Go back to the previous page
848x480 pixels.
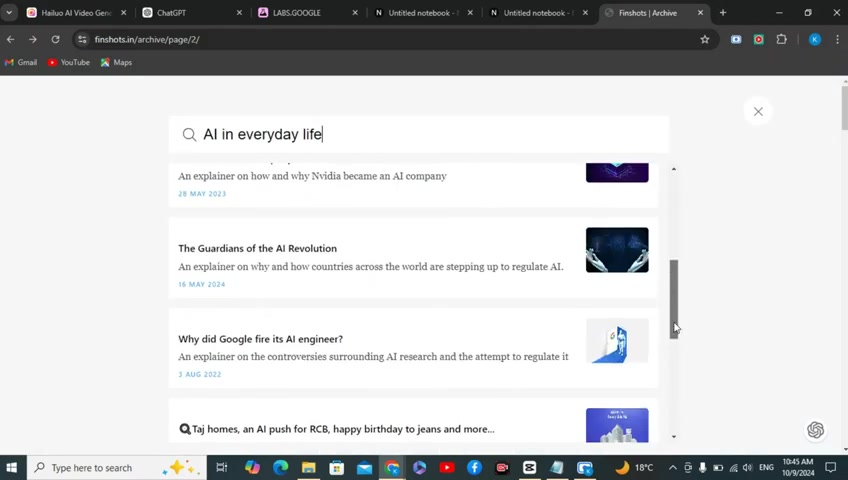click(x=11, y=39)
